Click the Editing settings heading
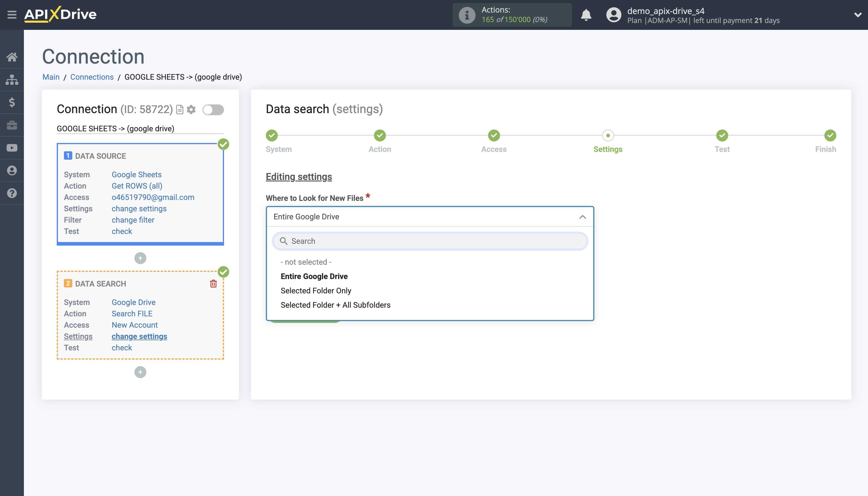The image size is (868, 496). coord(299,177)
